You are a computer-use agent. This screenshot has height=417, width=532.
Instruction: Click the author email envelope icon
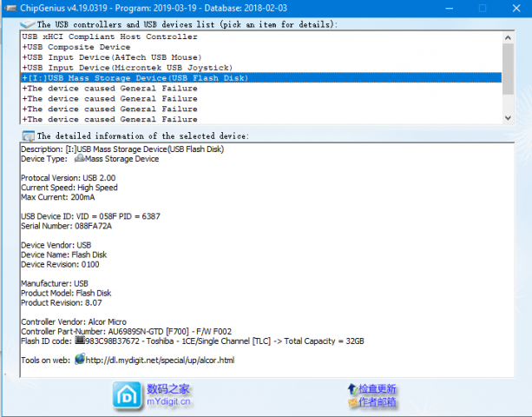click(352, 402)
